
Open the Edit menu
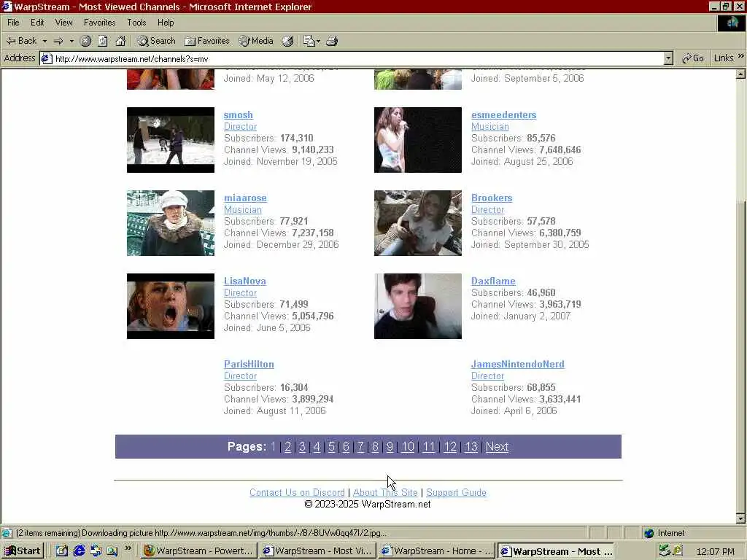click(37, 23)
